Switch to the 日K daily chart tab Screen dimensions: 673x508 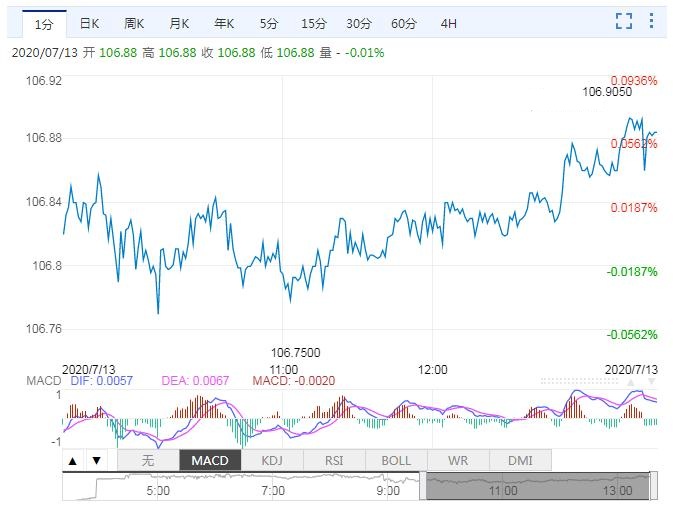(x=89, y=22)
